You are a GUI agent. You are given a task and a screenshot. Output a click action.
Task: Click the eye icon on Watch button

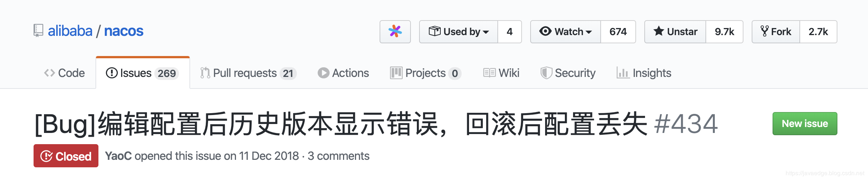tap(545, 31)
